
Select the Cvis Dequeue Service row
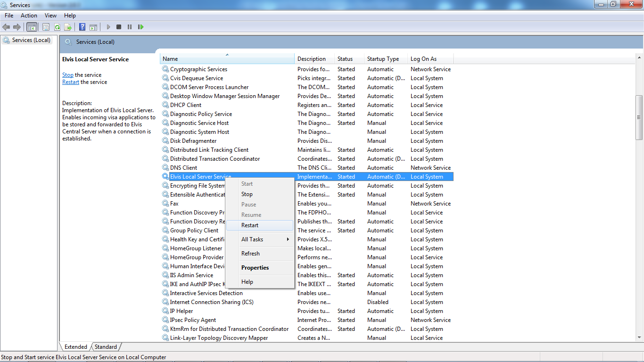point(307,78)
